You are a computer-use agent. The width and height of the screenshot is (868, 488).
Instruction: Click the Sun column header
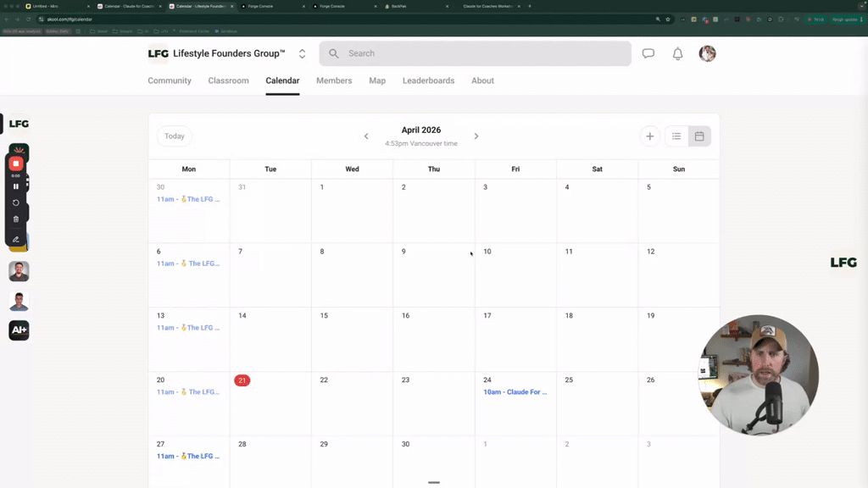click(679, 169)
